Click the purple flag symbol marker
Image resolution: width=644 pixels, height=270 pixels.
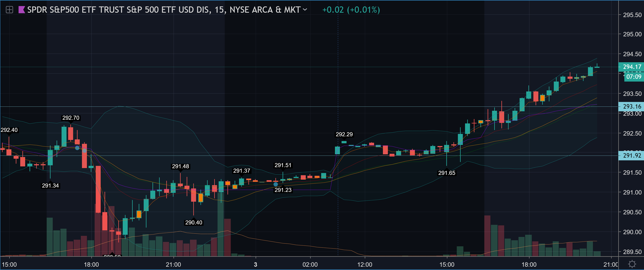point(21,10)
